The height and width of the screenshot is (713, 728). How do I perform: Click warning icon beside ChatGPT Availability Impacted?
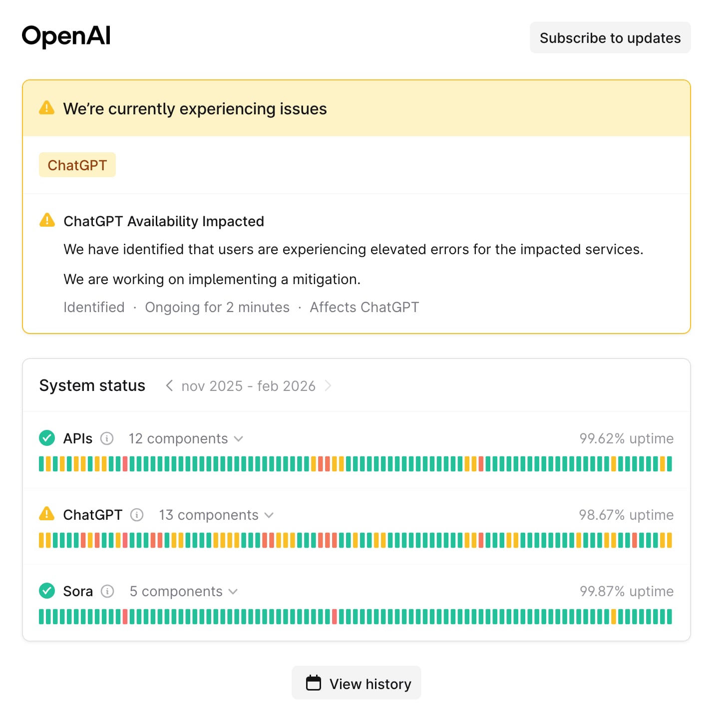[x=47, y=220]
